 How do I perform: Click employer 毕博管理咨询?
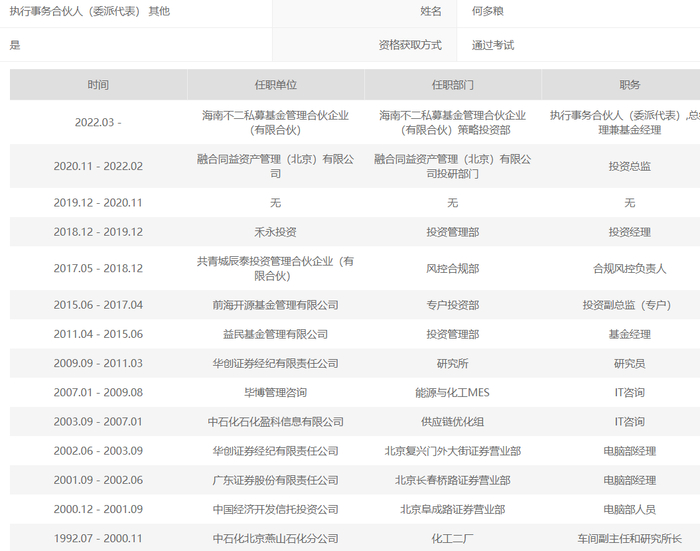[275, 392]
